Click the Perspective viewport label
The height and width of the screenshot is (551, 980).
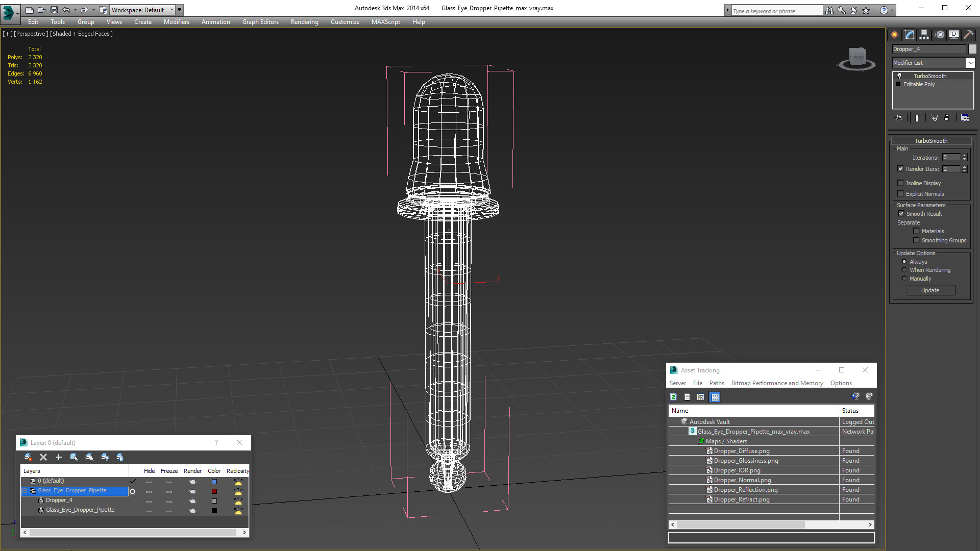pos(31,34)
